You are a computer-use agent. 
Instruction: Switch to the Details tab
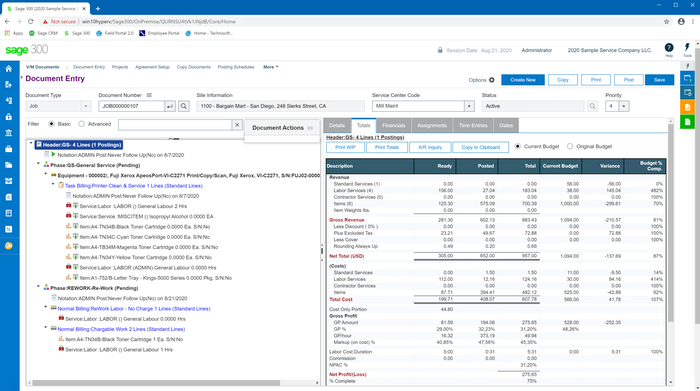(x=337, y=125)
